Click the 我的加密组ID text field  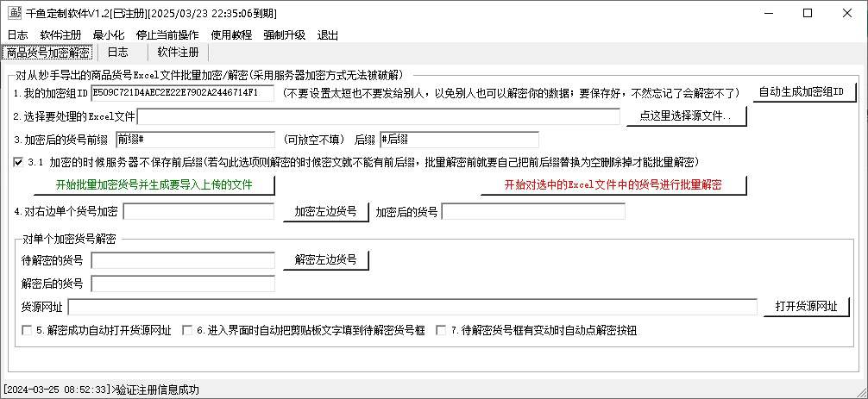click(x=182, y=93)
